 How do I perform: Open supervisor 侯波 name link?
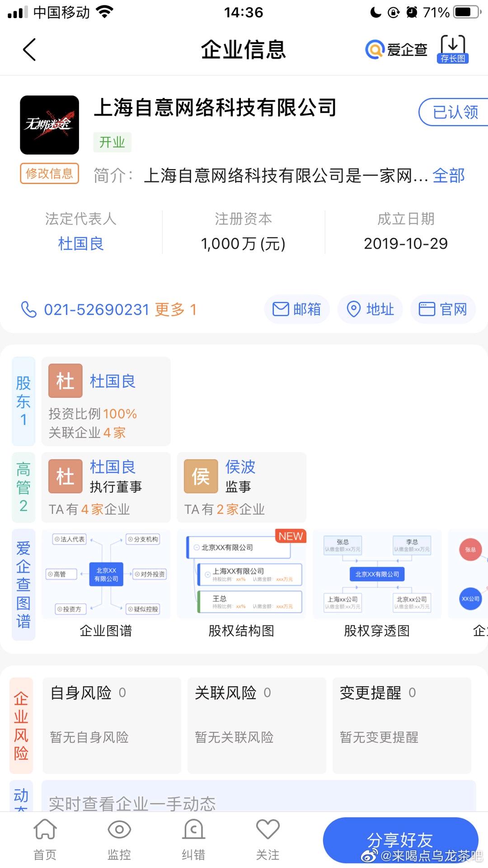pos(240,467)
